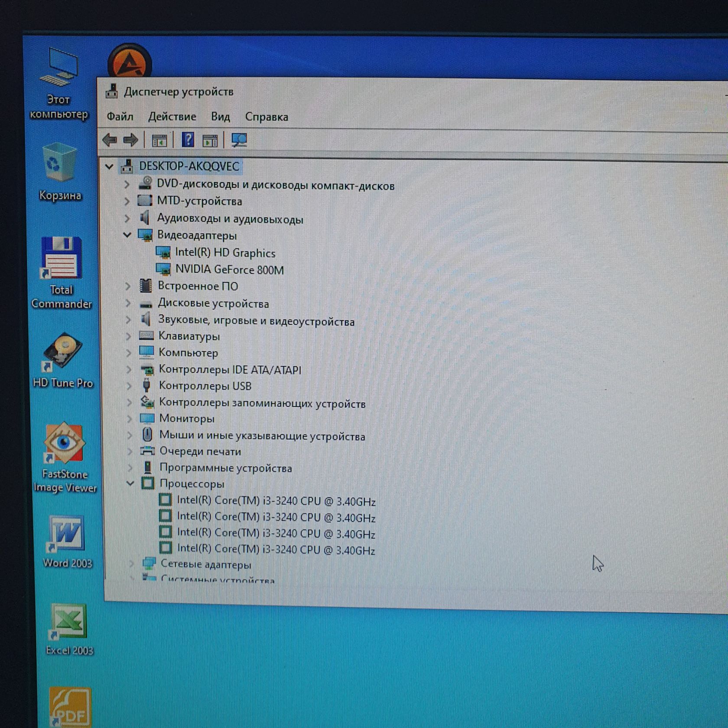The height and width of the screenshot is (728, 728).
Task: Select the Клавиатуры category
Action: (x=179, y=336)
